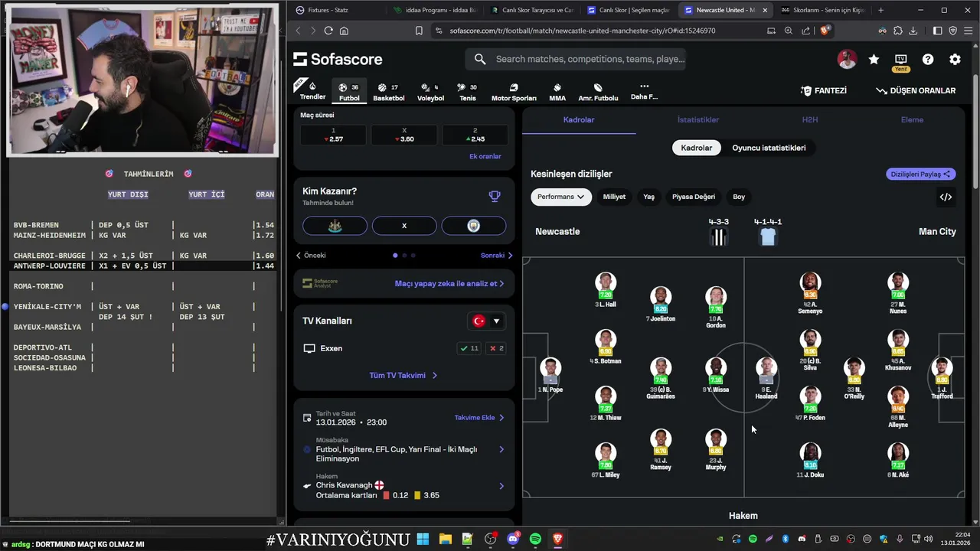Open Windows Start menu

[x=423, y=539]
